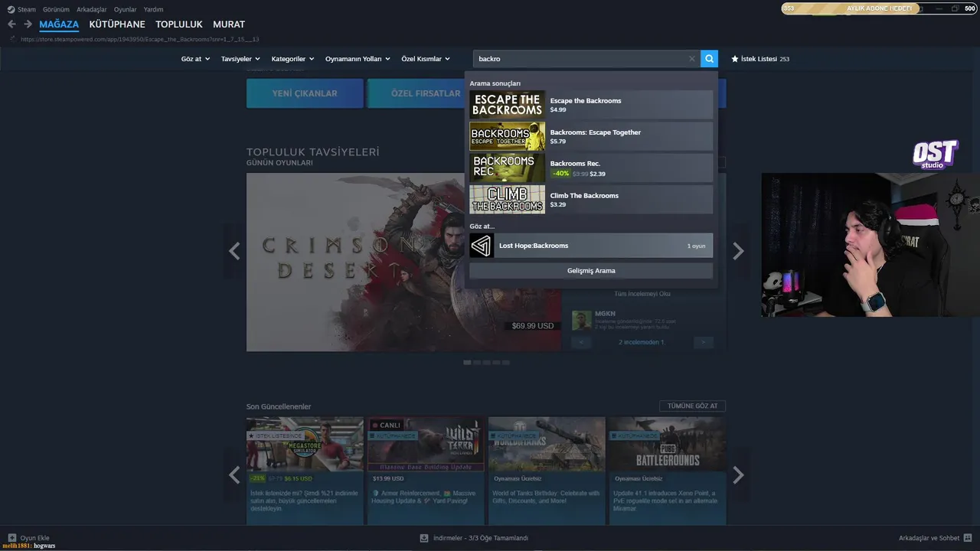
Task: Click next arrow on Son Güncellenenler row
Action: pos(738,475)
